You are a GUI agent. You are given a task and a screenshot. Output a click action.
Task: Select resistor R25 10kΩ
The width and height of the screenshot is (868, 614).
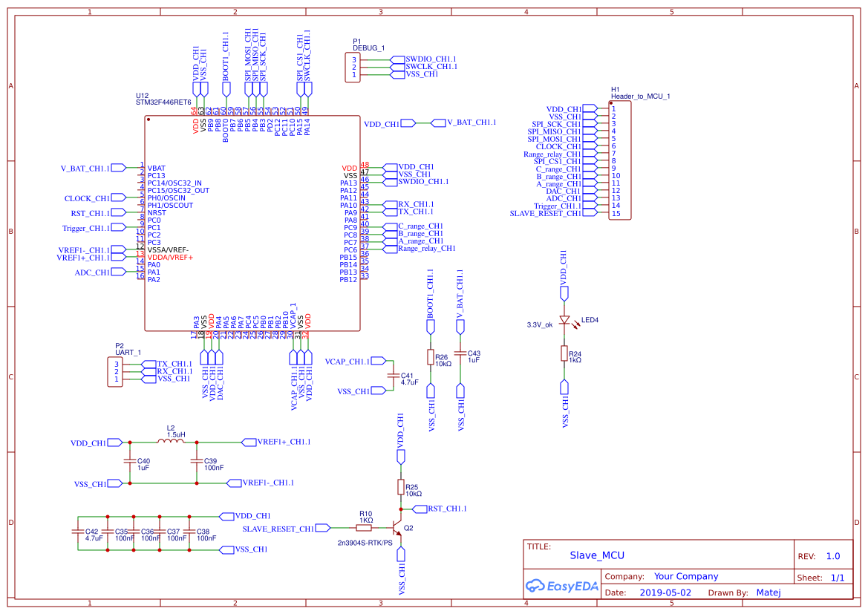tap(401, 489)
